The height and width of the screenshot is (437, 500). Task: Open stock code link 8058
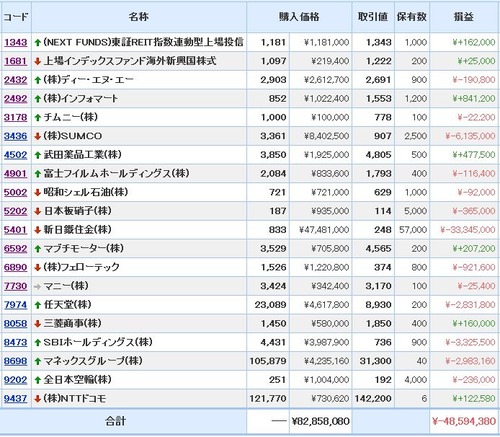tap(16, 323)
